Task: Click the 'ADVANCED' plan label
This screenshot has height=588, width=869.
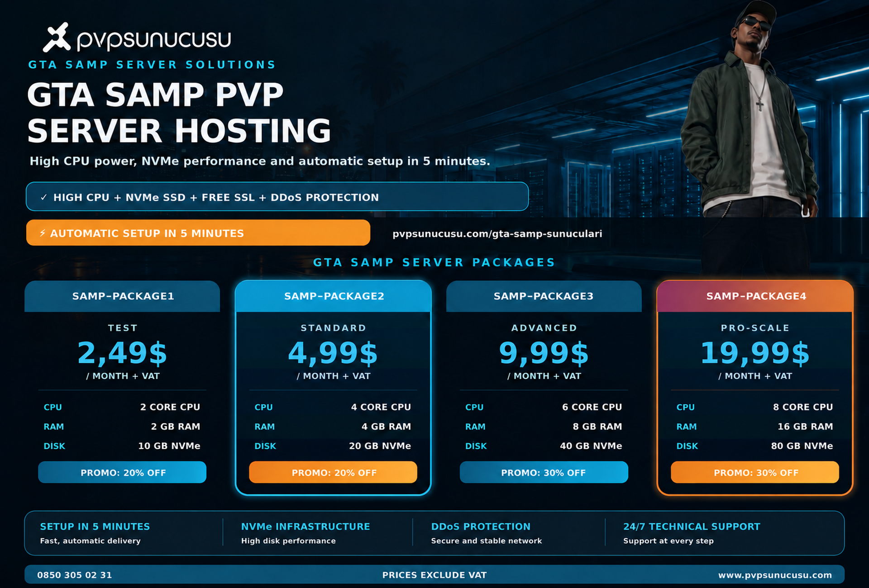Action: pyautogui.click(x=544, y=328)
